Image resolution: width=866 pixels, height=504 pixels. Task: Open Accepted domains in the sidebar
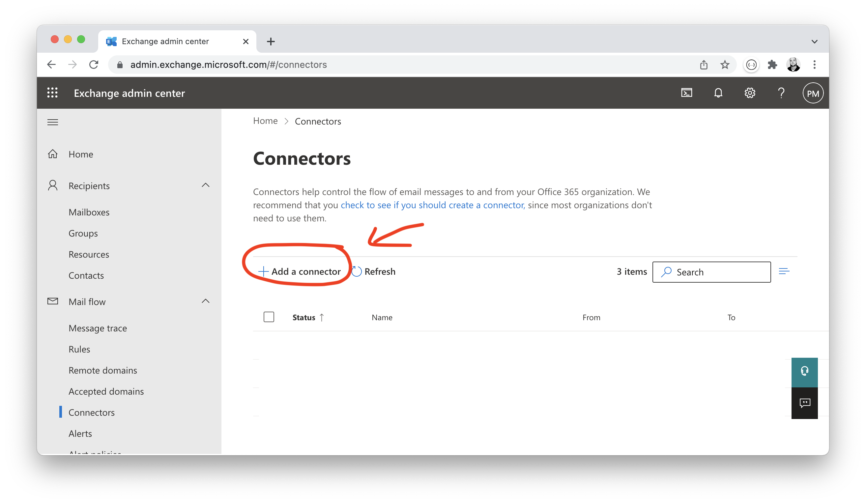[106, 392]
